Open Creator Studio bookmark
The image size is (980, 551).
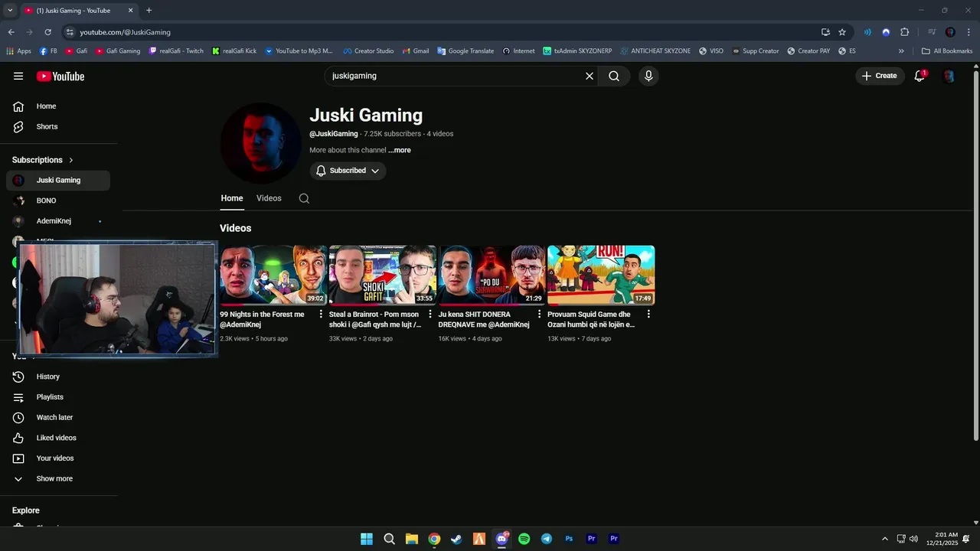[x=368, y=51]
